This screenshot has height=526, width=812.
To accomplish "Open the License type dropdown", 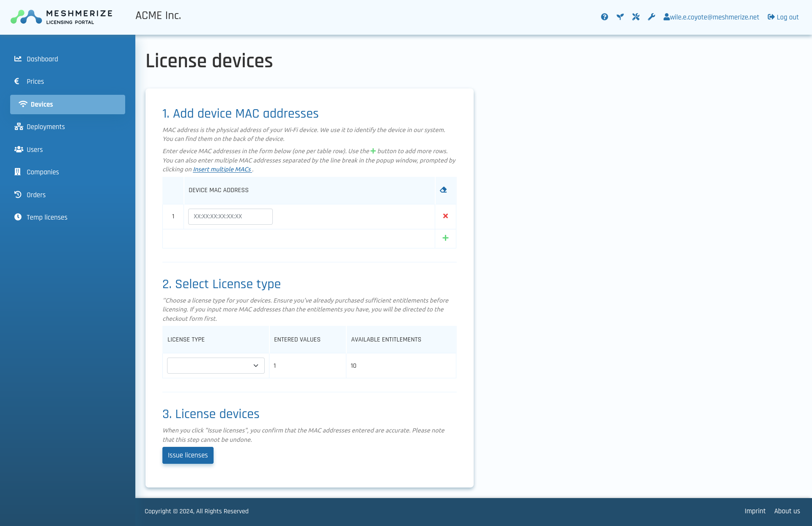I will (x=216, y=366).
